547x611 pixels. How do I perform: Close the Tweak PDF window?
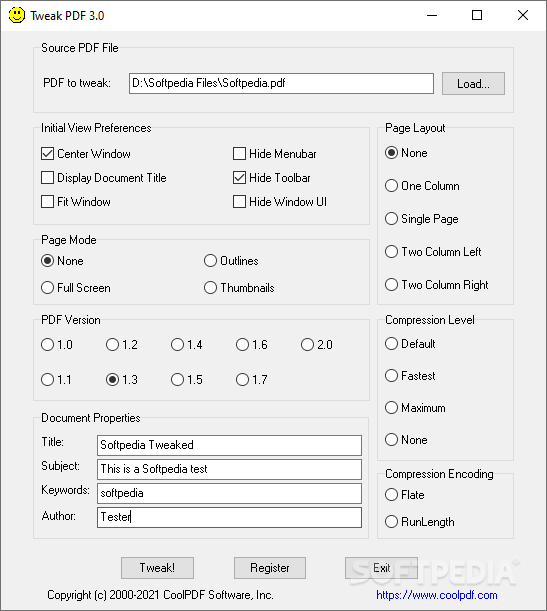coord(523,16)
